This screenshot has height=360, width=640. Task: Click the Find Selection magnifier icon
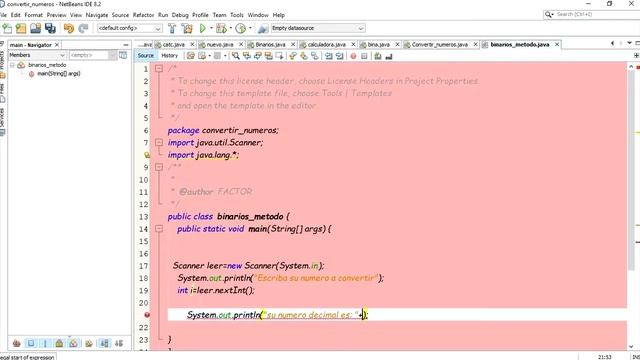point(236,56)
